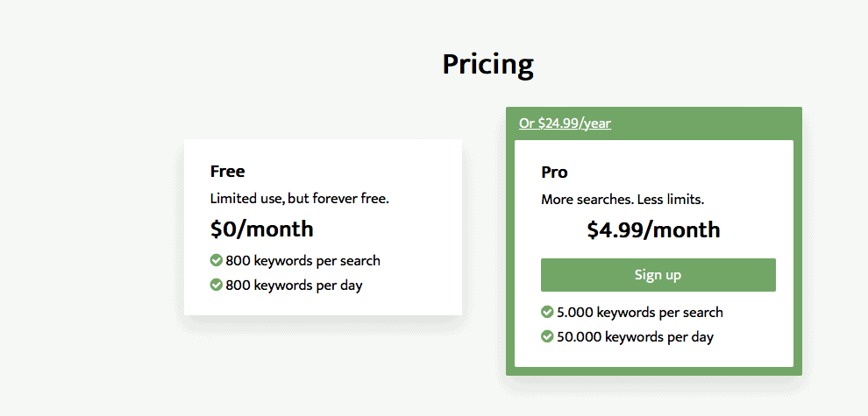Click checkmark icon beside 800 keywords per search
The image size is (868, 416).
click(x=217, y=260)
